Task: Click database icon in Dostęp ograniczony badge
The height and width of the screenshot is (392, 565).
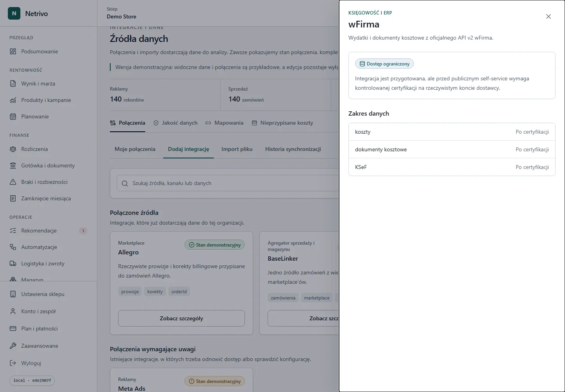Action: point(362,64)
